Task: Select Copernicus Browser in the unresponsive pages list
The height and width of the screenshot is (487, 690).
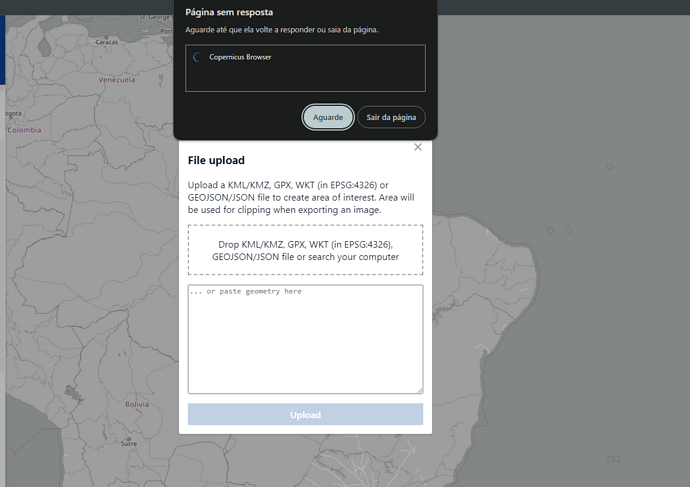Action: click(x=240, y=57)
